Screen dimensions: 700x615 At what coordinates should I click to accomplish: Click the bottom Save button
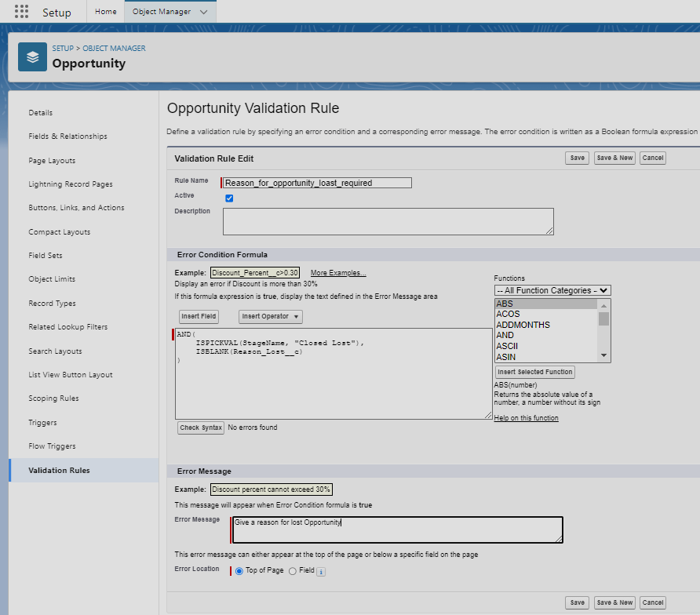coord(578,602)
